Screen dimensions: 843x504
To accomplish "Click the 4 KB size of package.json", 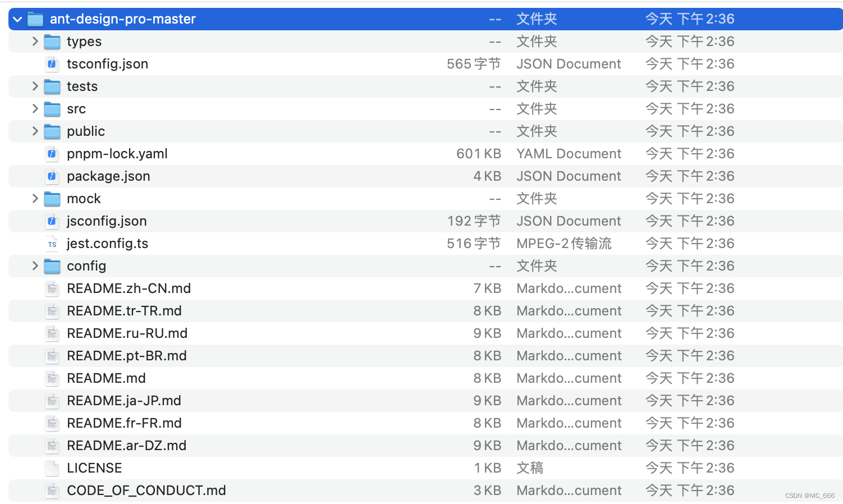I will pyautogui.click(x=487, y=176).
